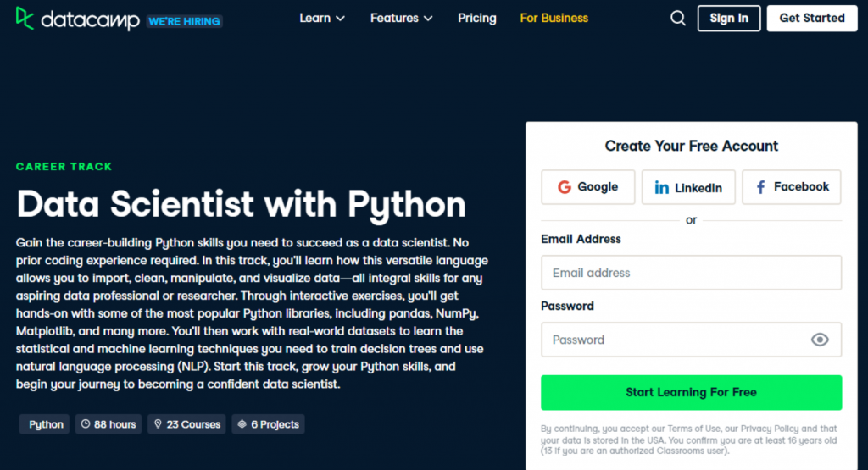Focus the Email address field
Viewport: 868px width, 470px height.
click(x=691, y=273)
